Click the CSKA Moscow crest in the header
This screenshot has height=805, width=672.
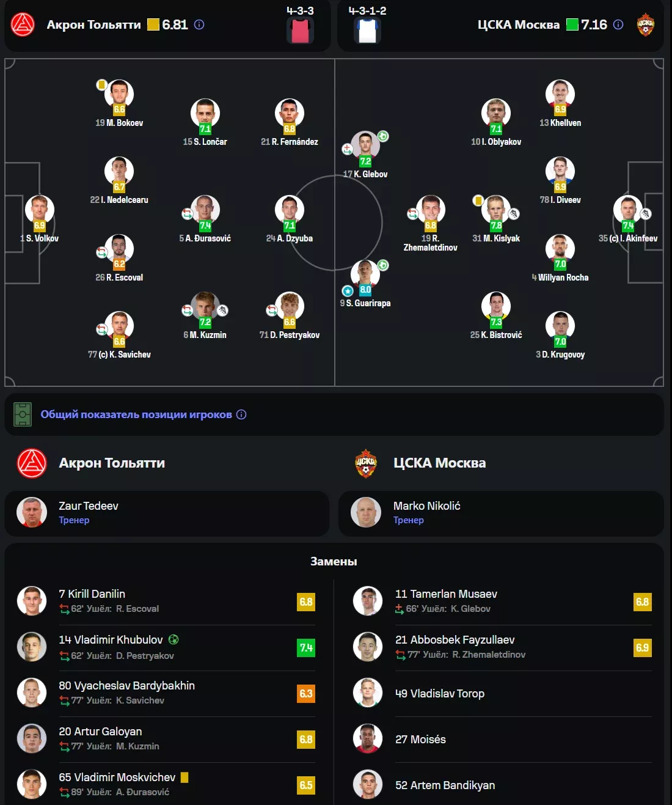(645, 24)
